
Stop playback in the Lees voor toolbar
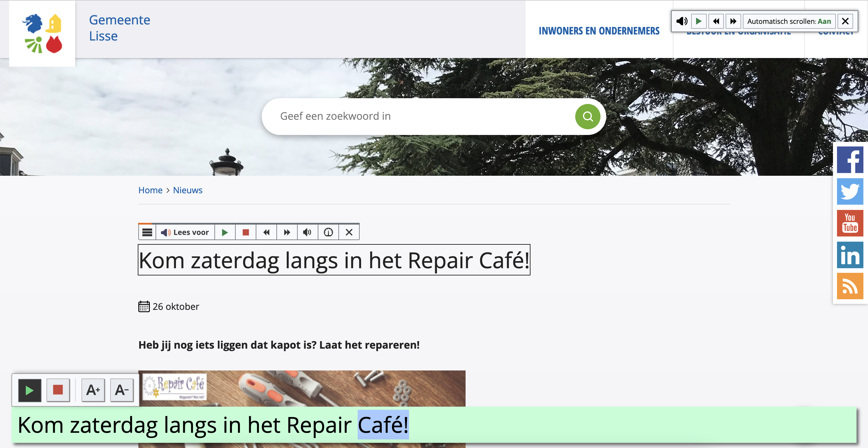point(246,232)
